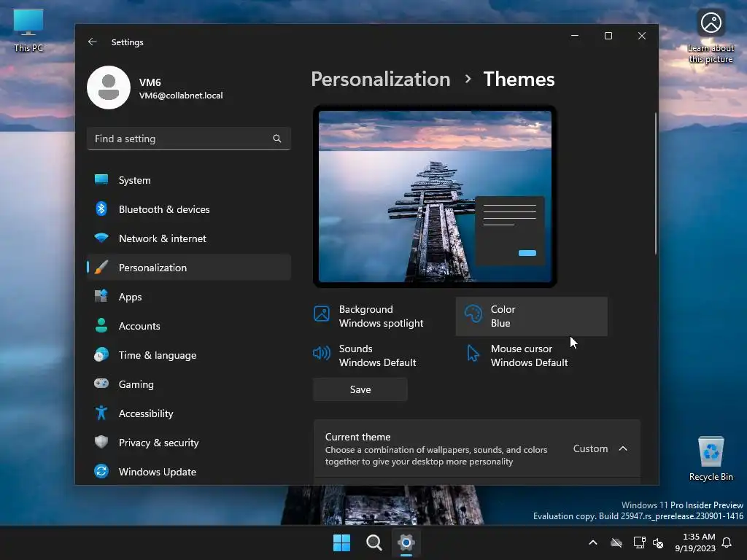Click the Time & language clock icon
Screen dimensions: 747x560
coord(101,355)
